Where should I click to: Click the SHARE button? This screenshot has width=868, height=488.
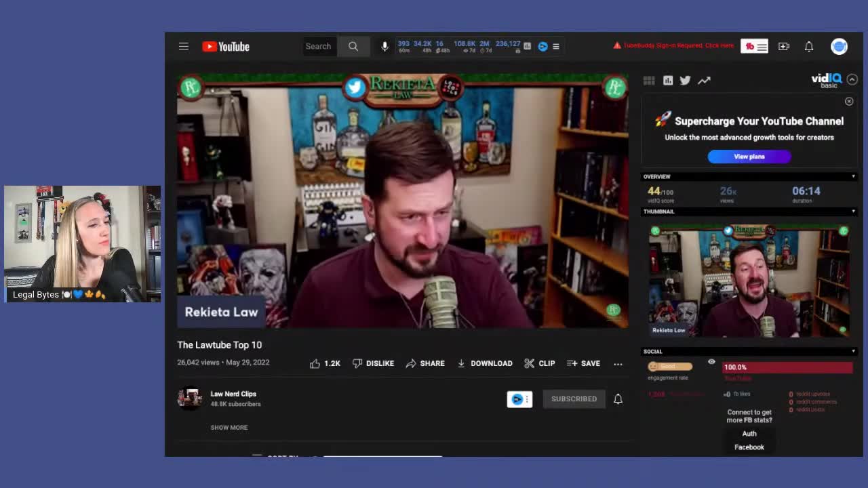(425, 363)
